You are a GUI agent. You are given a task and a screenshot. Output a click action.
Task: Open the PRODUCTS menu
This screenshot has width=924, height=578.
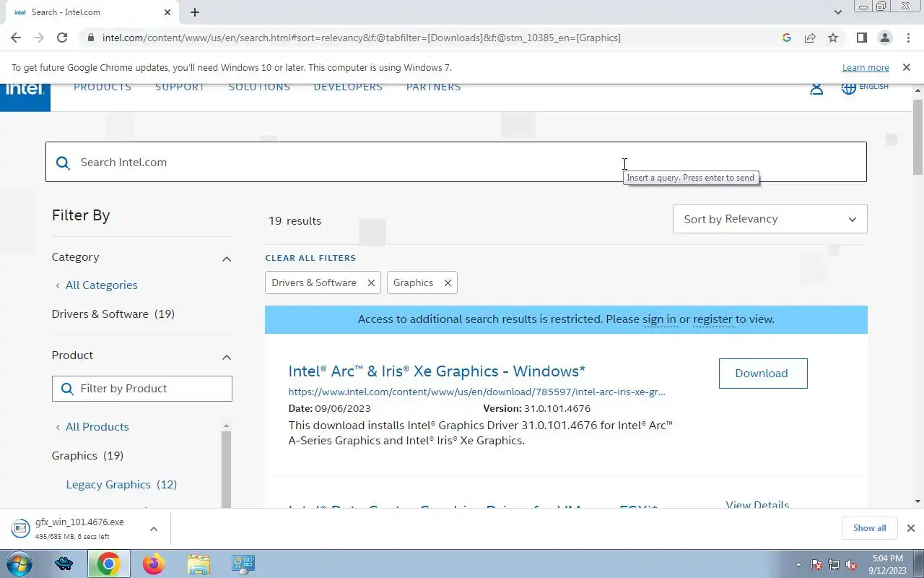pyautogui.click(x=103, y=87)
